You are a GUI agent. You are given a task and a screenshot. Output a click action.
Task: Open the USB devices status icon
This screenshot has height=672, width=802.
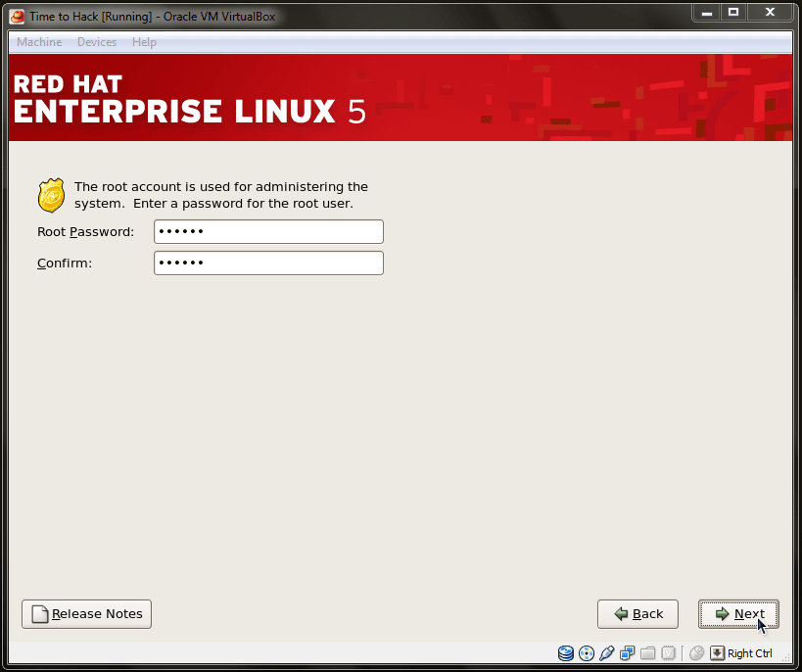pyautogui.click(x=606, y=653)
